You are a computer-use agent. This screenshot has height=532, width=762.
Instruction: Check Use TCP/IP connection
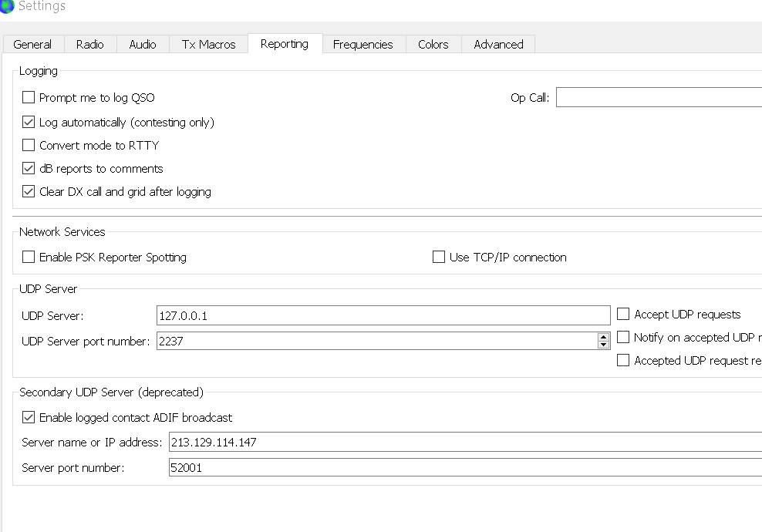click(439, 258)
